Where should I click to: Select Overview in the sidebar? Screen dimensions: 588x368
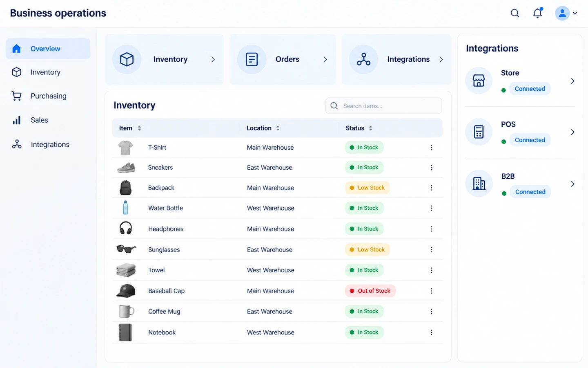tap(48, 49)
